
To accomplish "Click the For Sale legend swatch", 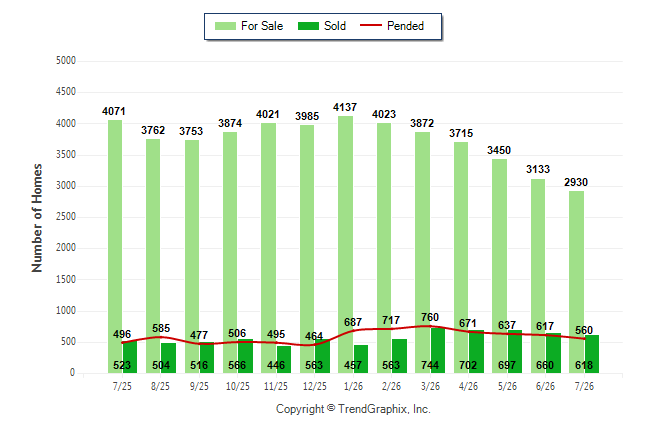I will point(225,26).
